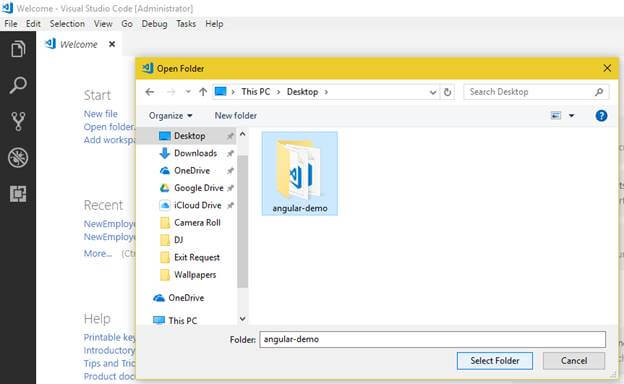Open the Debug view in activity bar
This screenshot has height=384, width=624.
tap(18, 158)
